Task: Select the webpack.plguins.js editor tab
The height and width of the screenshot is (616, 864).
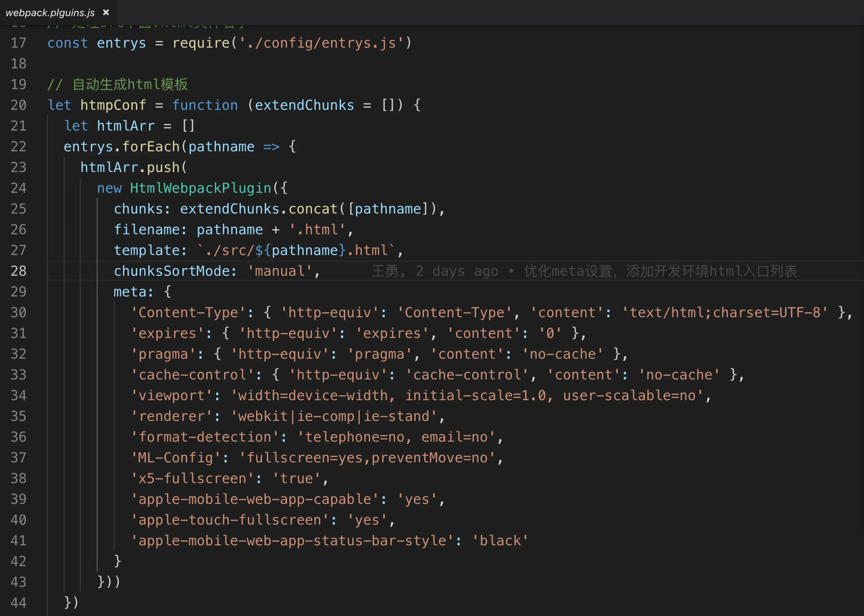Action: (x=50, y=13)
